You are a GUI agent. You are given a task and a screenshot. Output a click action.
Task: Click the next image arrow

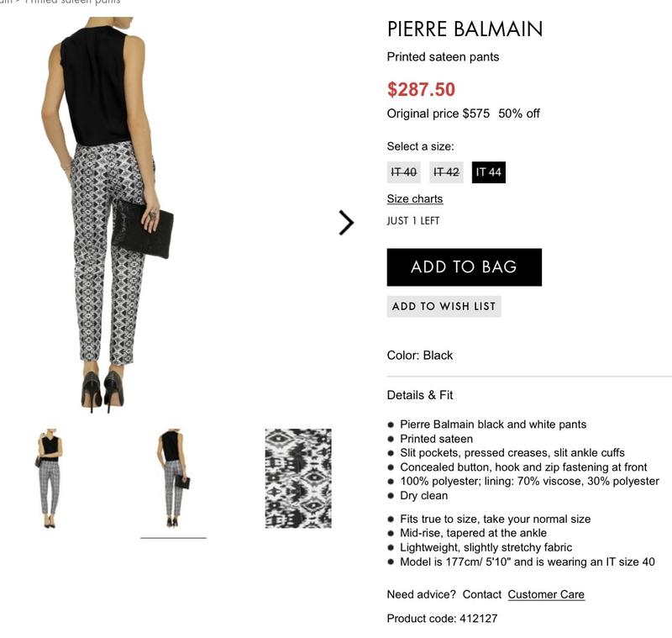346,223
